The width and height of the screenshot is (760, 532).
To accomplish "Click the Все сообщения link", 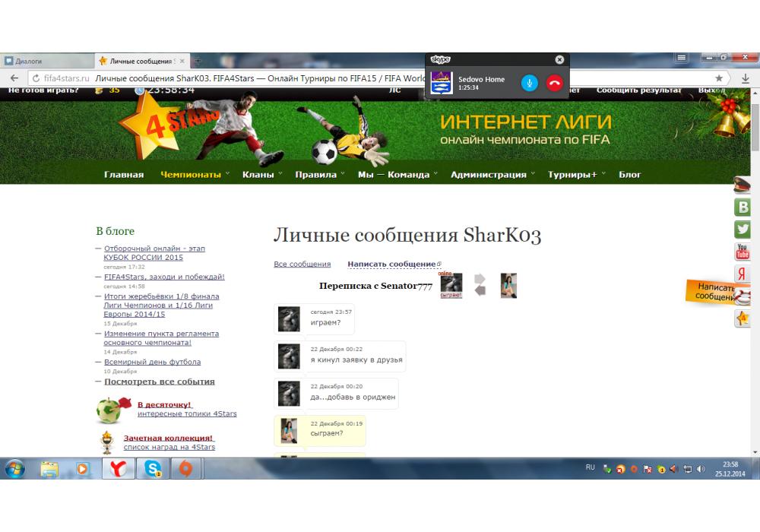I will [302, 264].
